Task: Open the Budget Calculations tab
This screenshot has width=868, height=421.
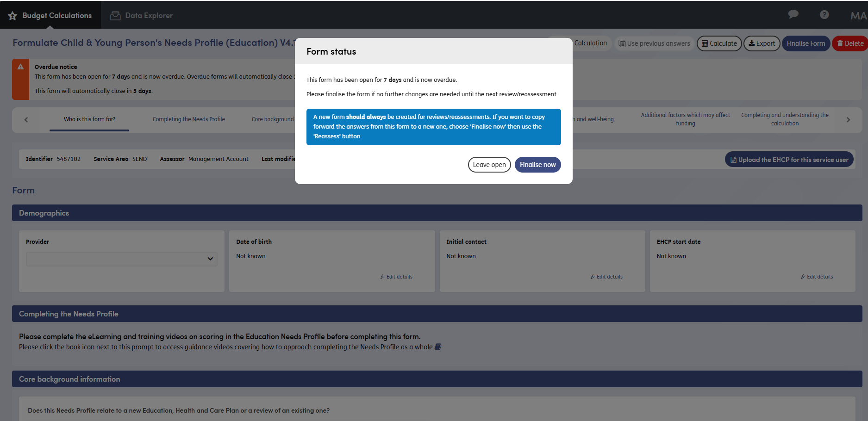Action: click(x=50, y=15)
